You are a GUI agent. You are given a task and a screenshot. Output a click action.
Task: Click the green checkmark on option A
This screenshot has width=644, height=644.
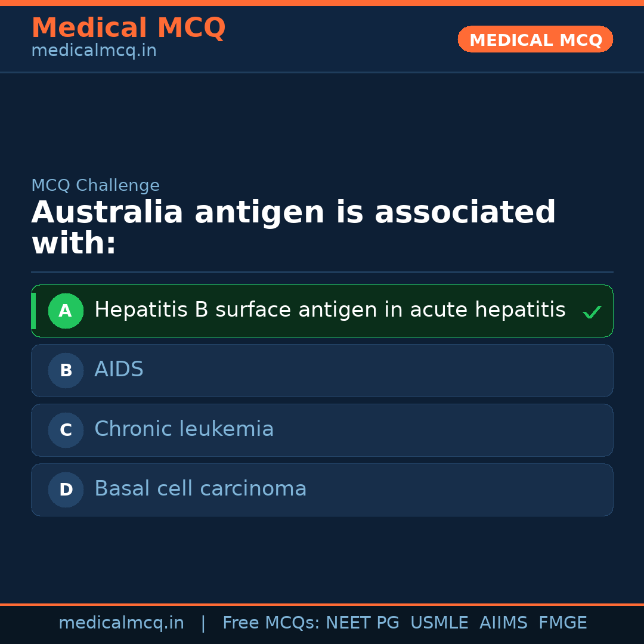(592, 312)
